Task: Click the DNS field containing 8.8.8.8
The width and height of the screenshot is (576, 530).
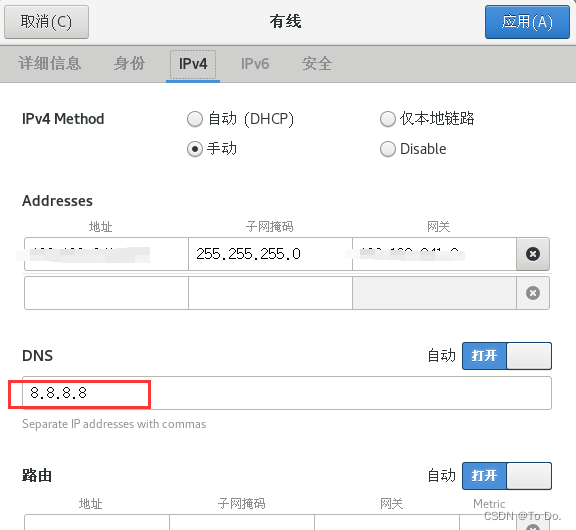Action: tap(287, 393)
